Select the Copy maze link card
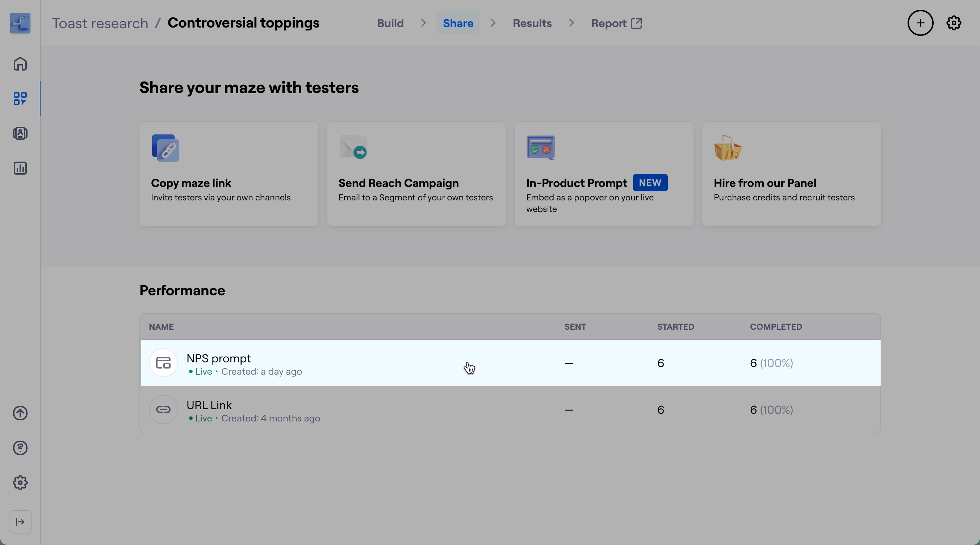The width and height of the screenshot is (980, 545). [229, 174]
